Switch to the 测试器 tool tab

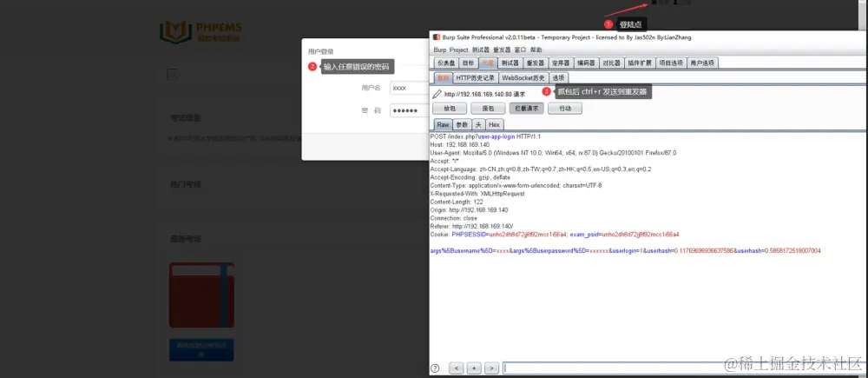510,63
